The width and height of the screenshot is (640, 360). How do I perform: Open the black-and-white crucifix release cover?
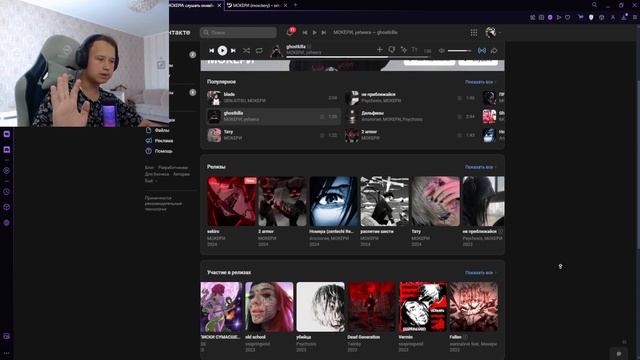click(x=384, y=201)
